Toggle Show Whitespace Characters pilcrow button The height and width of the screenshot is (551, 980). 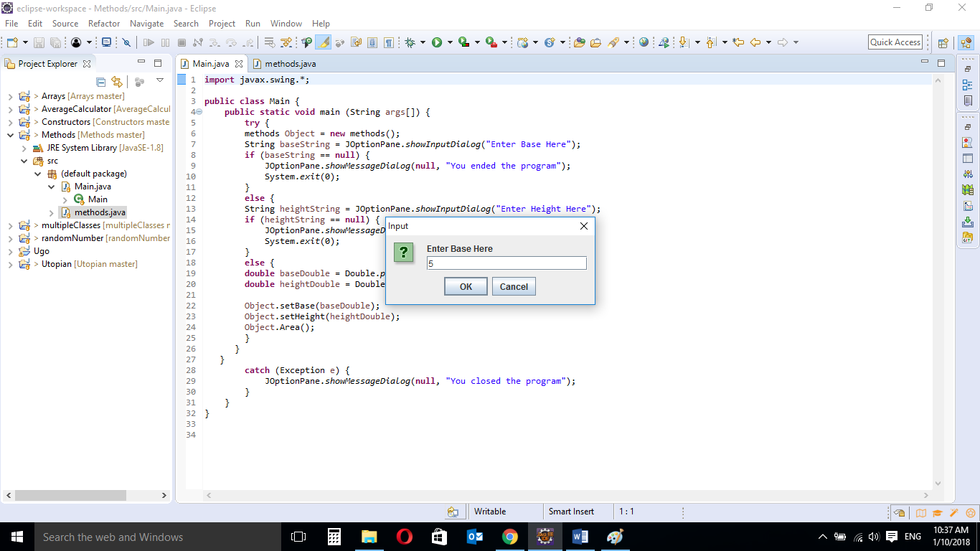pyautogui.click(x=388, y=42)
